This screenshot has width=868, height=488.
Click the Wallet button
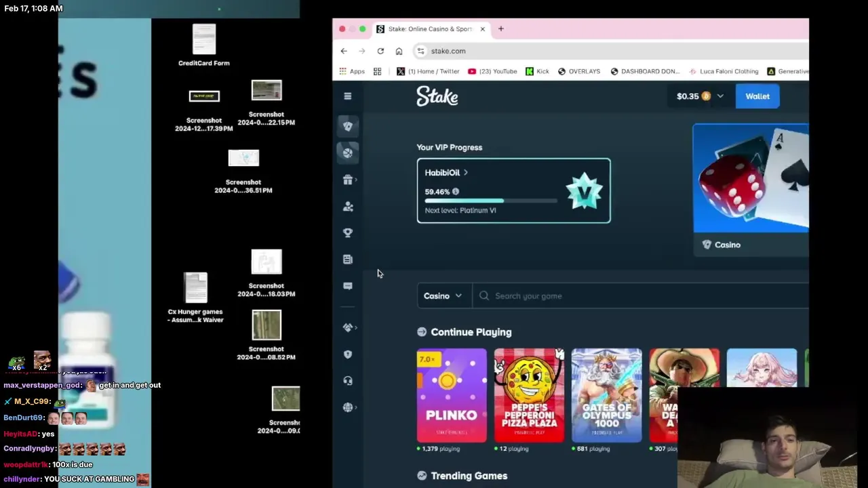(x=757, y=96)
